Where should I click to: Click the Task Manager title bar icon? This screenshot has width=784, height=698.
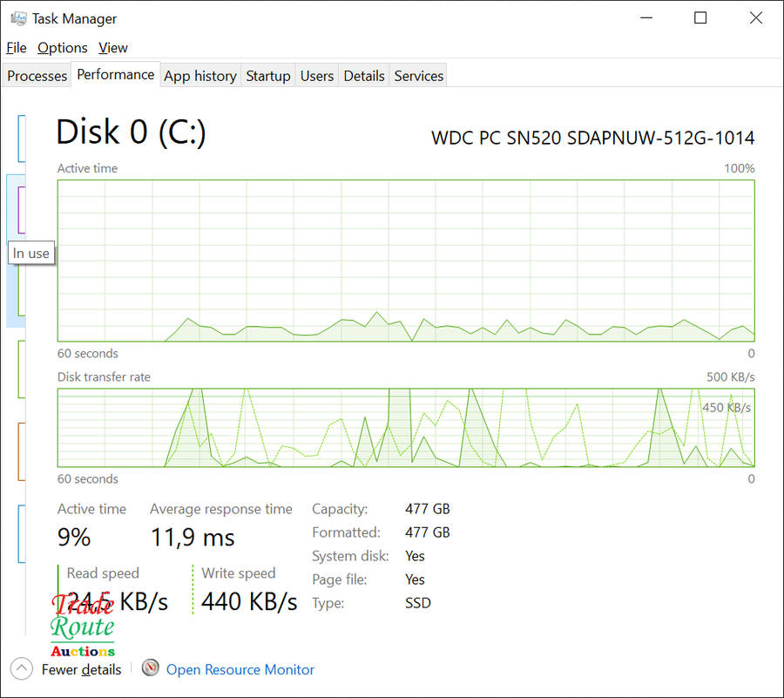click(18, 18)
